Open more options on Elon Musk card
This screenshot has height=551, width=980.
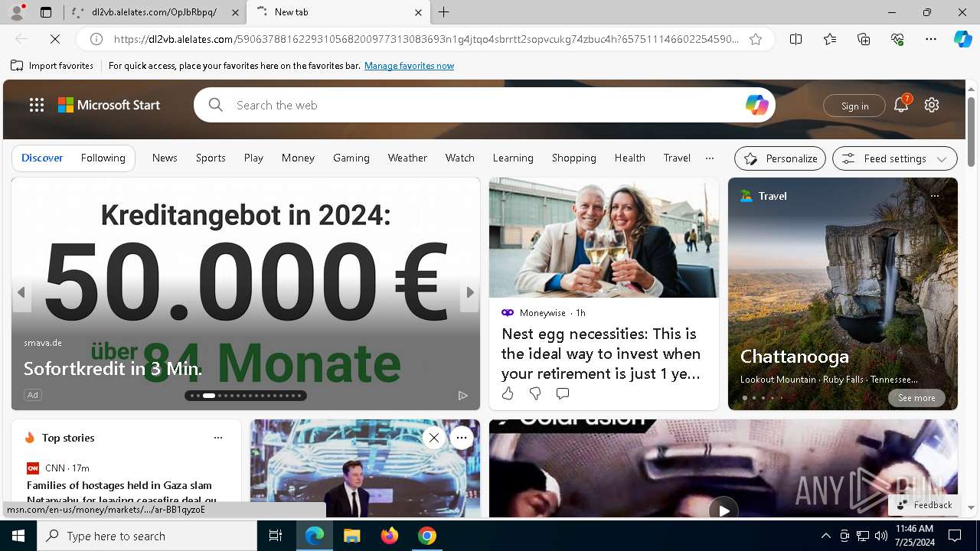(x=462, y=438)
